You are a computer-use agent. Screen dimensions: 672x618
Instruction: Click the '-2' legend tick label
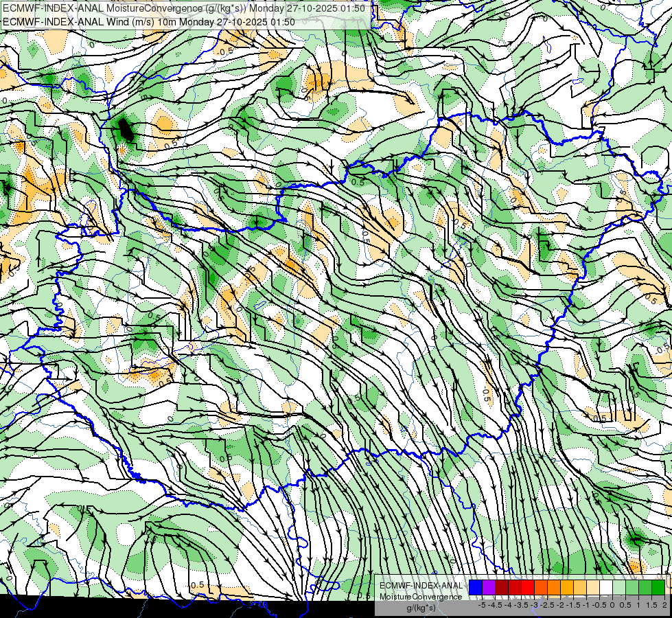pyautogui.click(x=561, y=605)
